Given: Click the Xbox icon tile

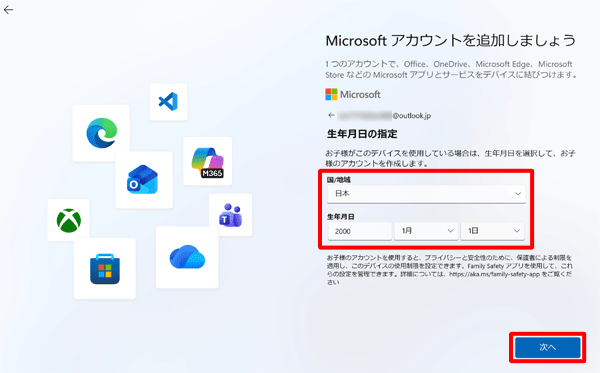Looking at the screenshot, I should [x=68, y=220].
